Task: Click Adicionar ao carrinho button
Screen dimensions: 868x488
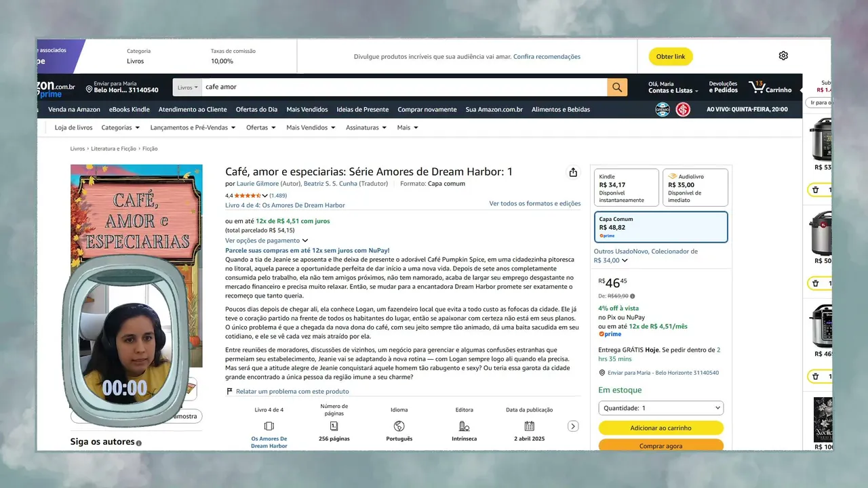Action: [x=660, y=428]
